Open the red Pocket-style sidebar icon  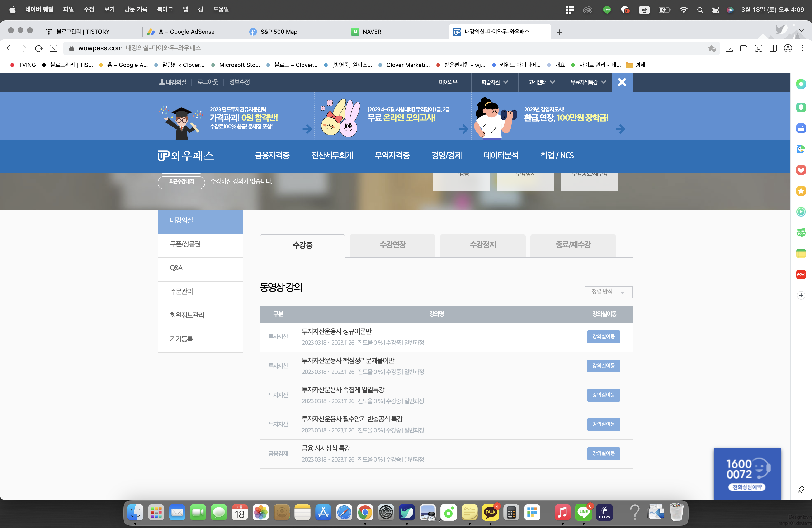801,170
